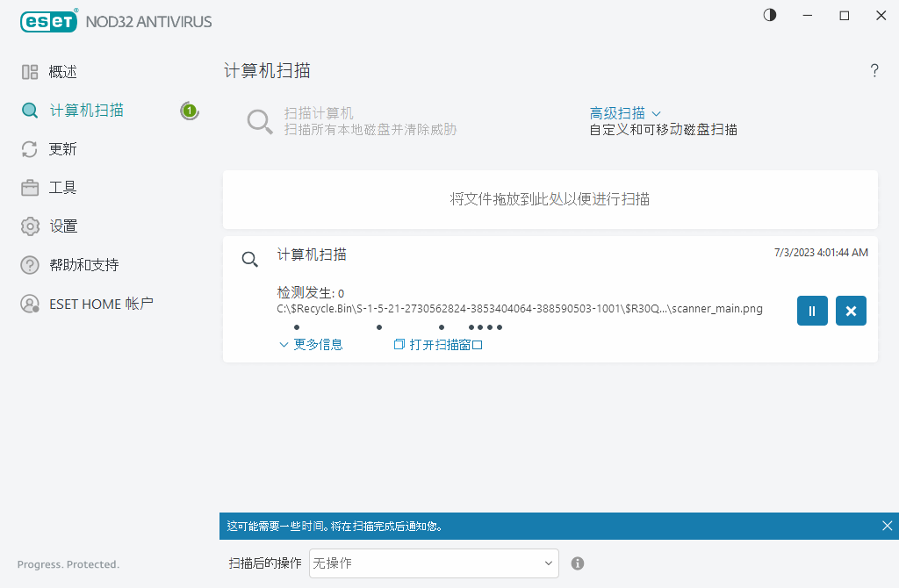Click the info icon beside the scan action dropdown
This screenshot has height=588, width=899.
[578, 563]
